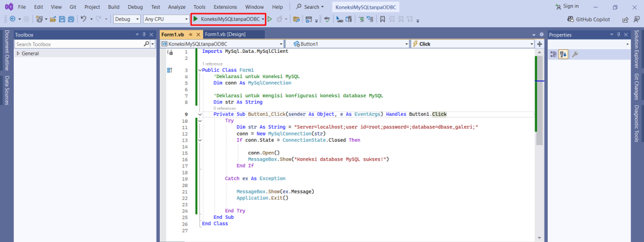The width and height of the screenshot is (644, 242).
Task: Open the Any CPU platform dropdown
Action: click(x=166, y=19)
